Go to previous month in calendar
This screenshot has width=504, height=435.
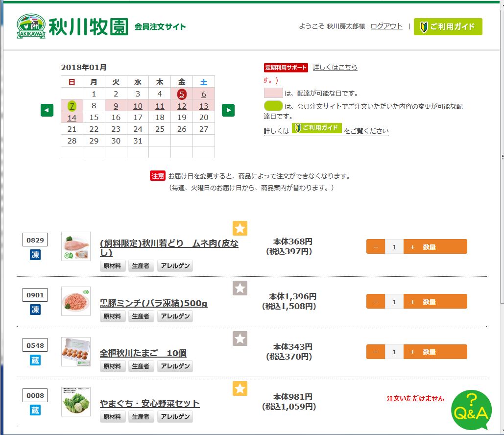47,110
